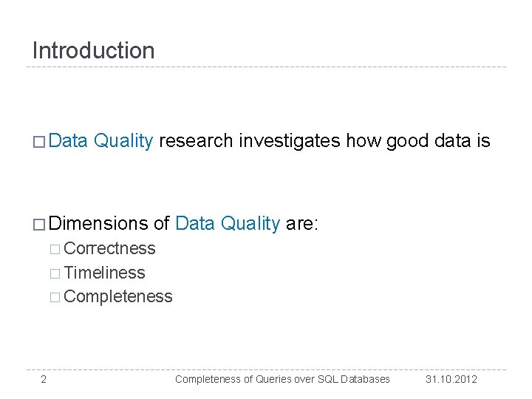Click the word Timeliness

tap(104, 273)
